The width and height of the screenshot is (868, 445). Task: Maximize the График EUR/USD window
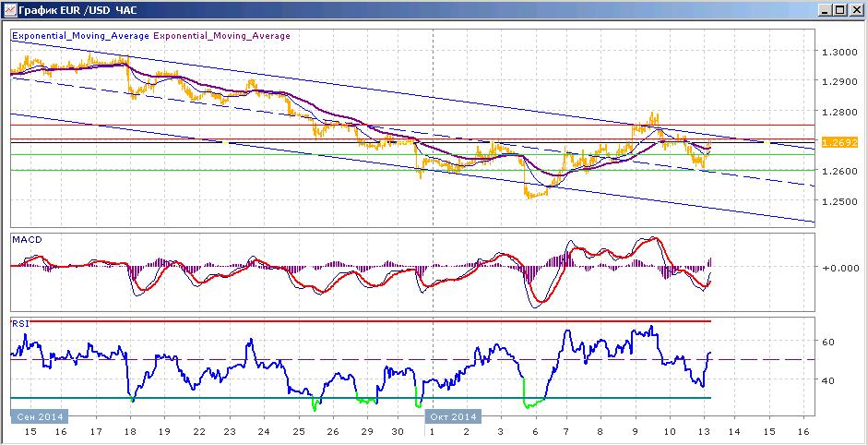839,10
